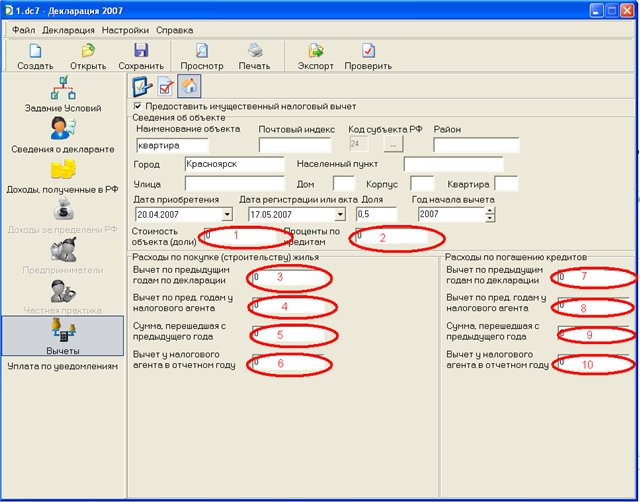640x502 pixels.
Task: Click the Открыть (Open) toolbar icon
Action: (x=88, y=52)
